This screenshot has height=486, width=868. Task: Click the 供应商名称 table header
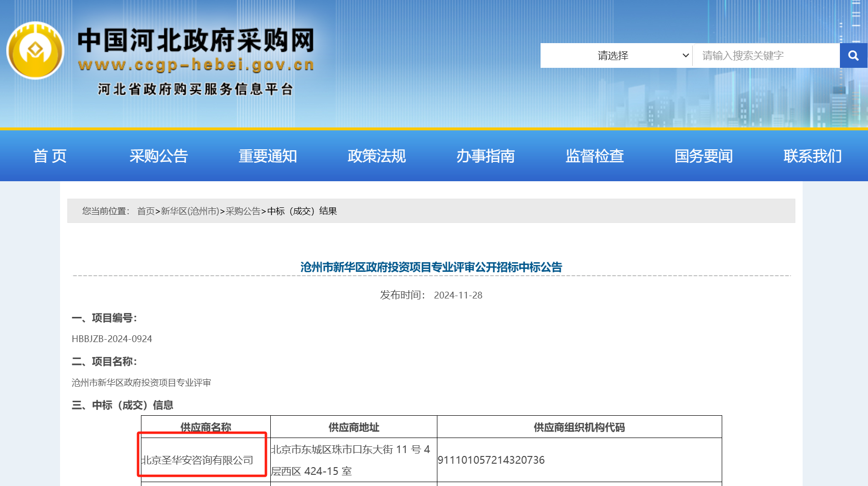(x=206, y=427)
